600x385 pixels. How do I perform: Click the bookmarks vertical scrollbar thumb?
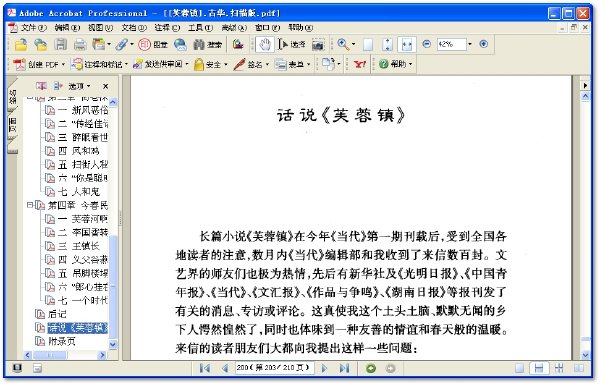[x=113, y=286]
